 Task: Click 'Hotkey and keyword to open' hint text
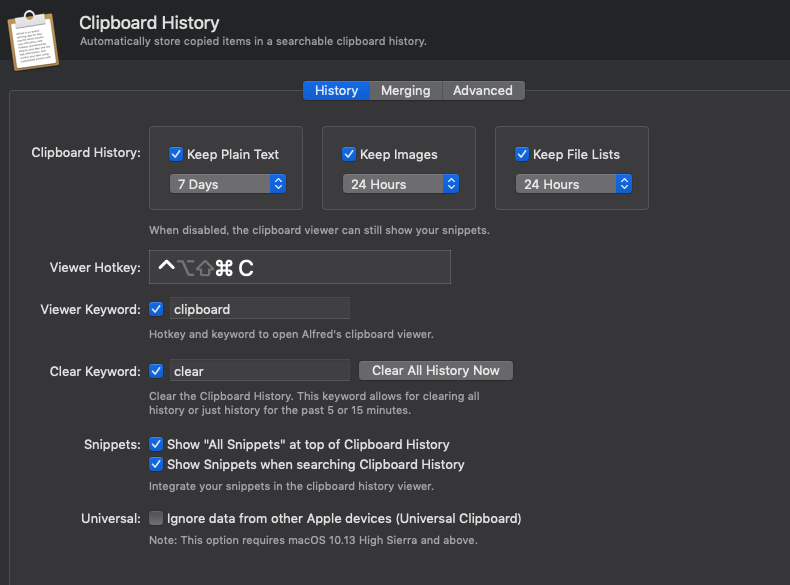[x=291, y=334]
